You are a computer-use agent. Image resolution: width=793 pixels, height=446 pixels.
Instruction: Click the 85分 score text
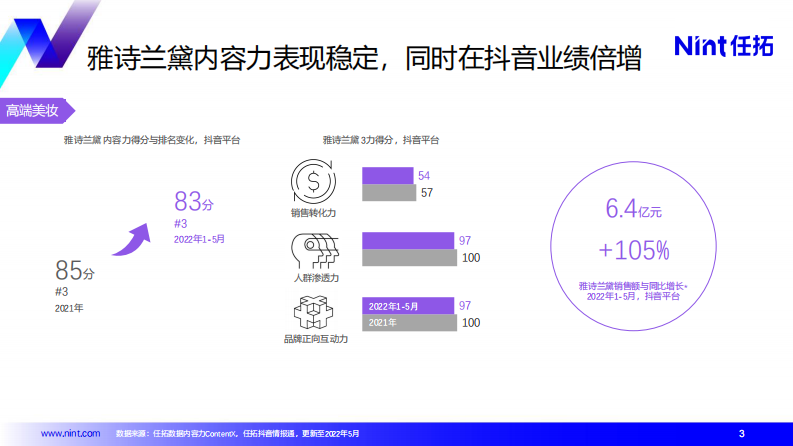coord(75,270)
